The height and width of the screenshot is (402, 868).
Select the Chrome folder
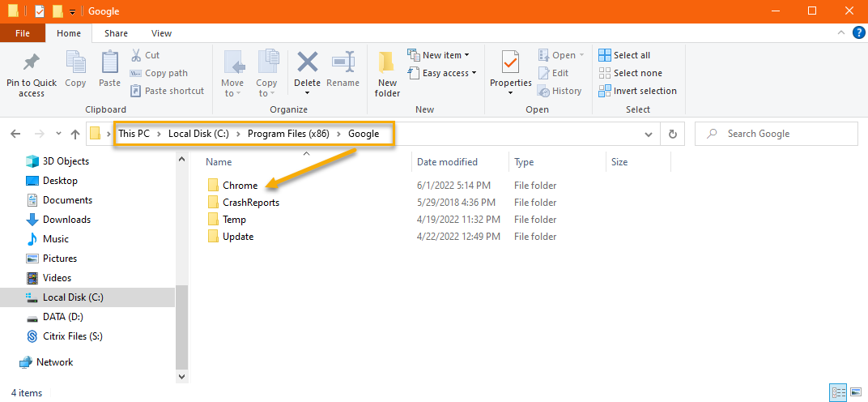(x=240, y=186)
